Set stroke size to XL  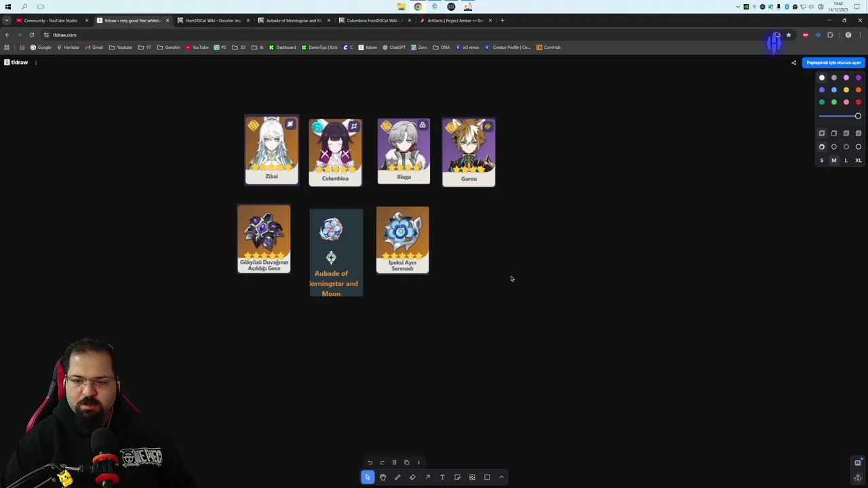tap(859, 161)
